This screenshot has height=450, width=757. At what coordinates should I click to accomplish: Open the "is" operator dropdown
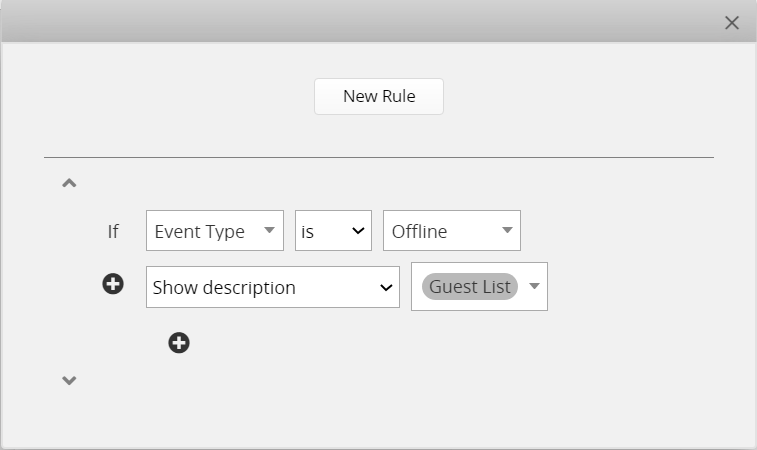pos(334,230)
